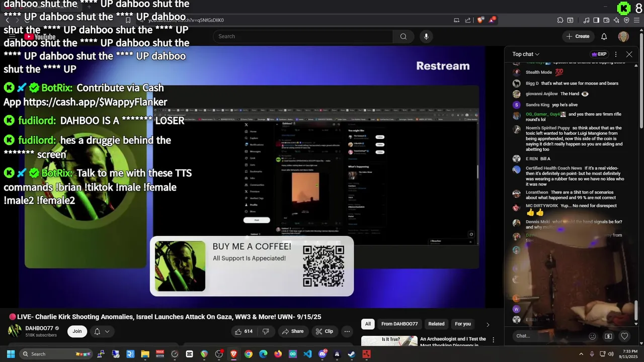Open Visual Studio Code from taskbar
Screen dimensions: 644x362
pyautogui.click(x=307, y=354)
